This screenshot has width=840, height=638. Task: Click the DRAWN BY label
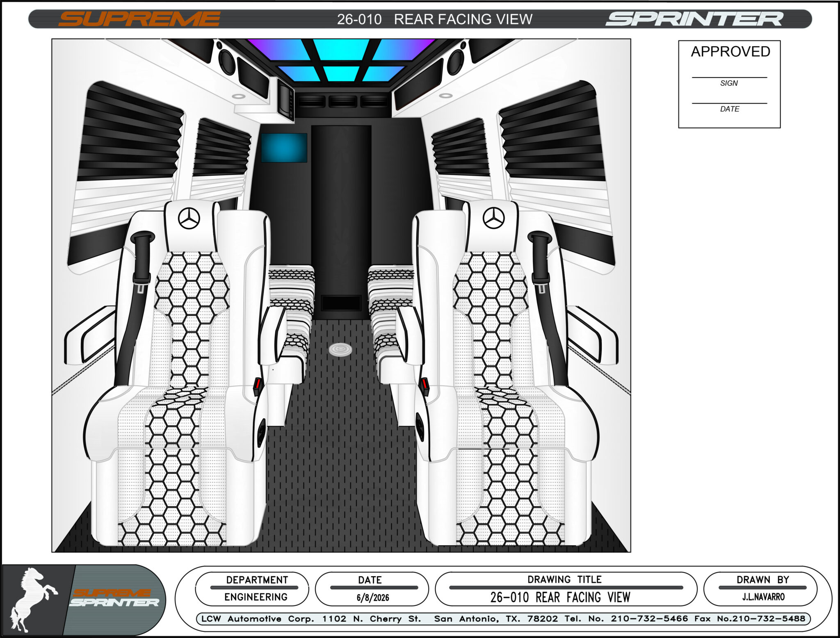pos(763,580)
